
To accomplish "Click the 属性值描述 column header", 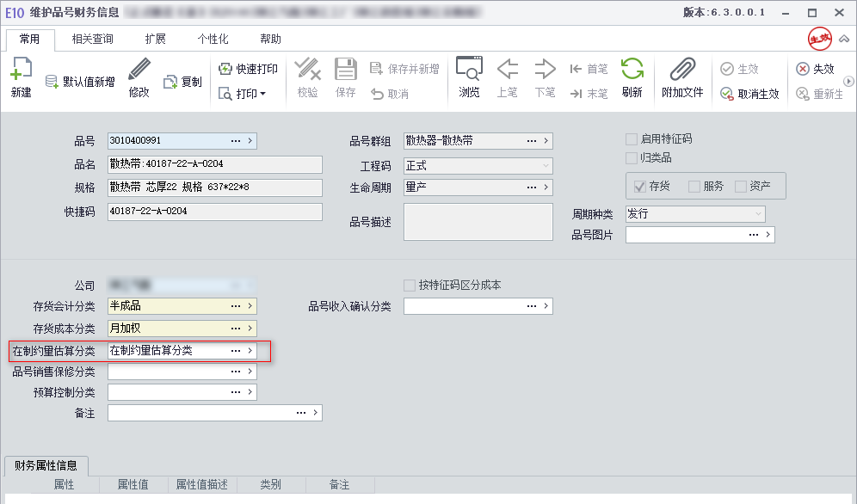I will pyautogui.click(x=201, y=484).
